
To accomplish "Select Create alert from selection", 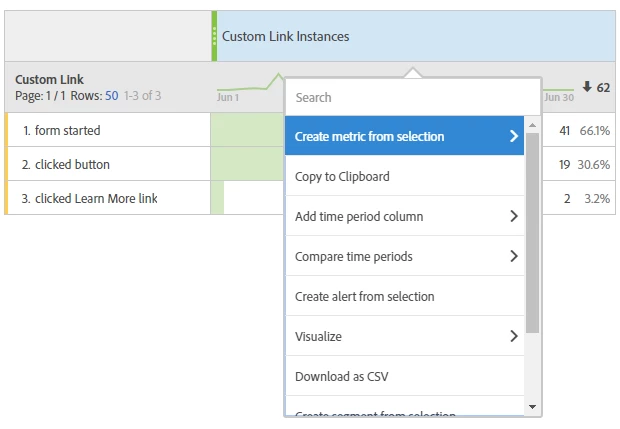I will [364, 296].
